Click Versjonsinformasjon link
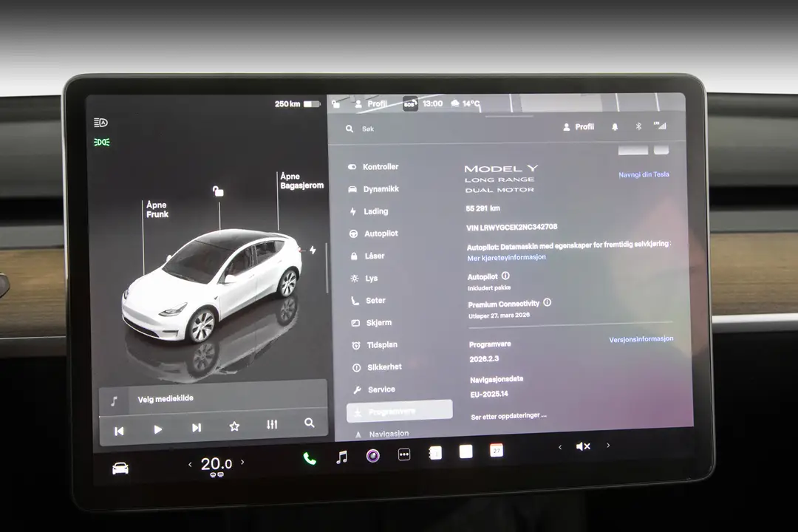798x532 pixels. point(641,339)
